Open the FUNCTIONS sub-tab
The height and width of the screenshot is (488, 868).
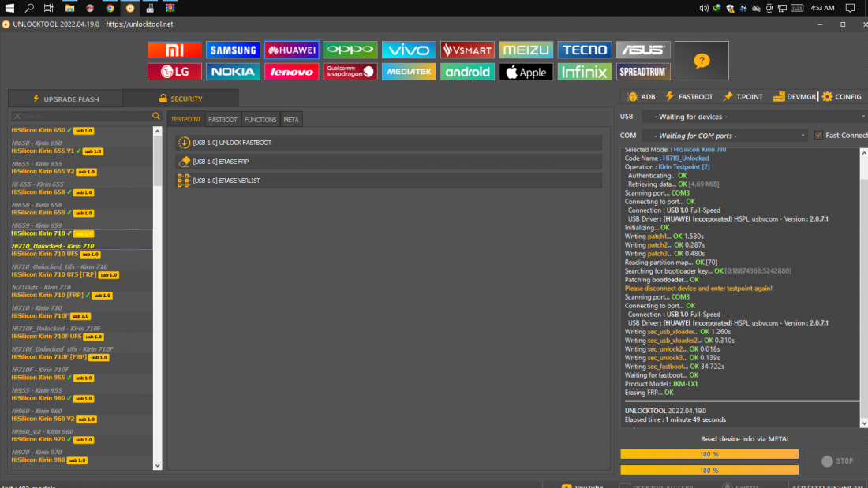pyautogui.click(x=260, y=120)
